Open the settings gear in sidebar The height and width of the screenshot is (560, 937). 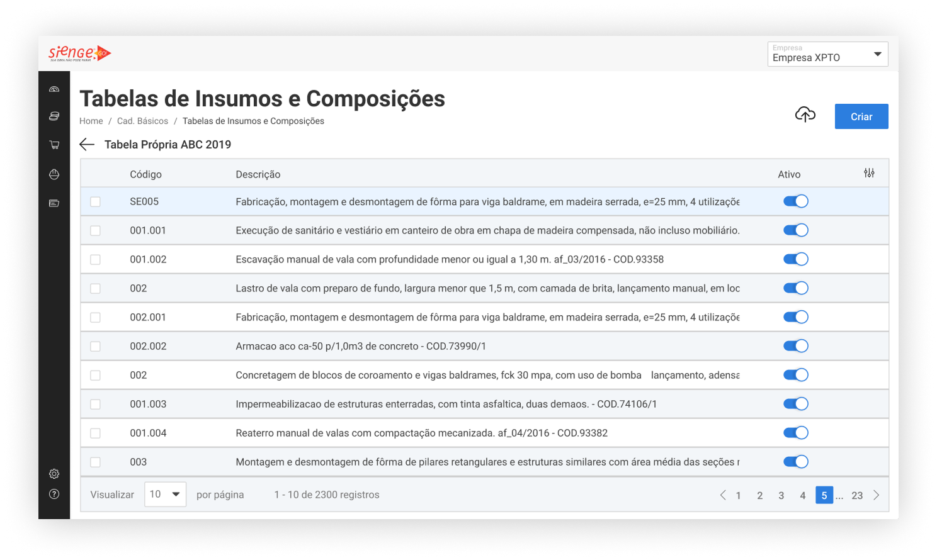click(x=54, y=474)
